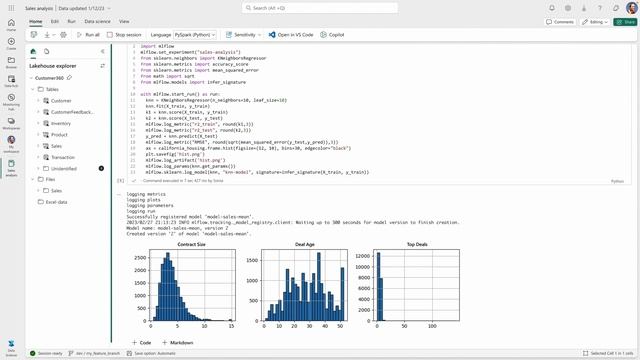Collapse the Files folder
Image resolution: width=640 pixels, height=360 pixels.
click(x=33, y=179)
